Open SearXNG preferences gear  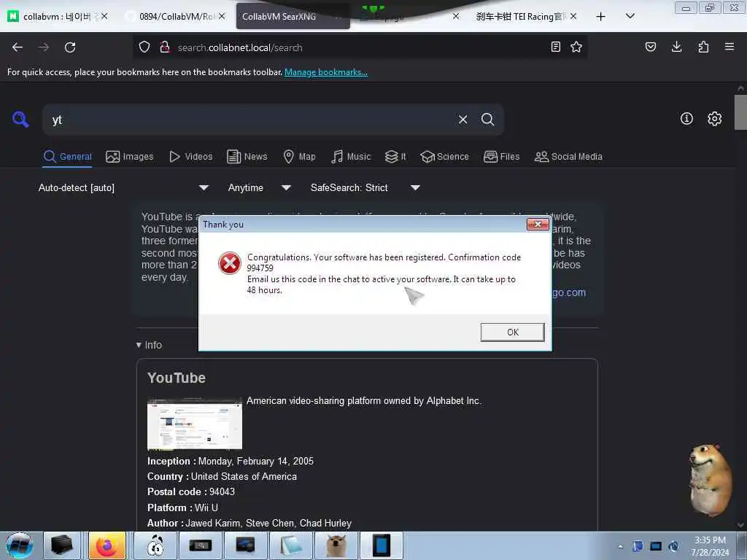tap(714, 119)
